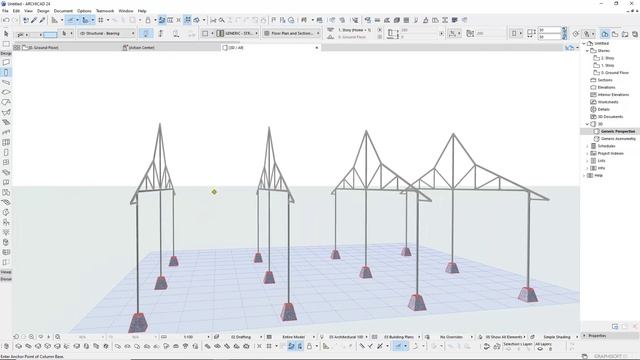Open the Worksheets item in the Navigator
640x360 pixels.
pos(608,102)
